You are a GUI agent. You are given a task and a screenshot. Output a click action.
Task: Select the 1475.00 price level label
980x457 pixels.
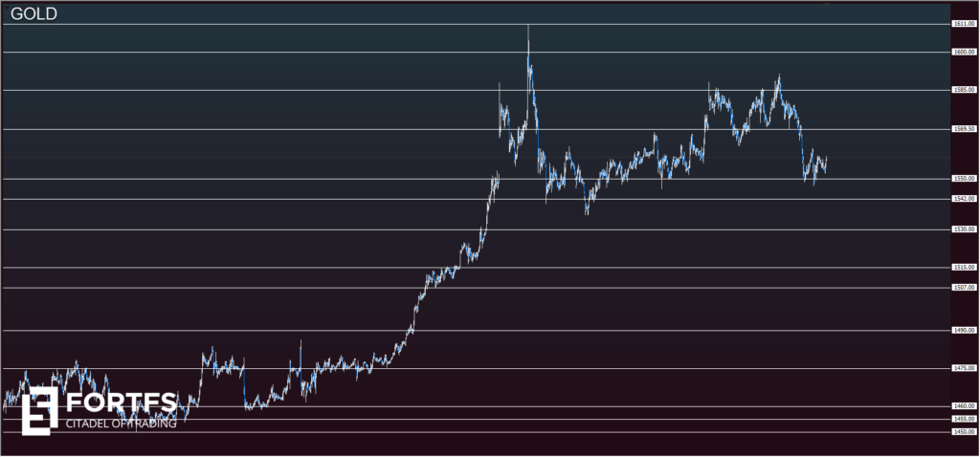point(963,368)
